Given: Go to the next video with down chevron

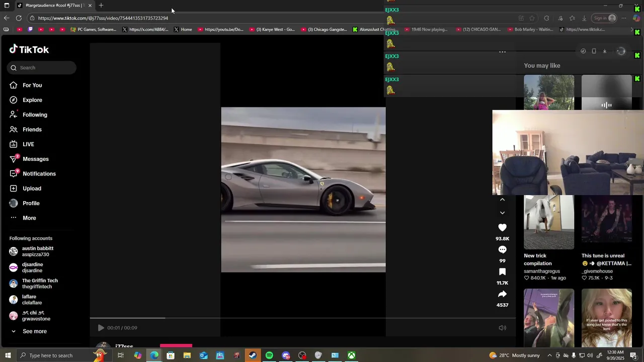Looking at the screenshot, I should [x=502, y=213].
